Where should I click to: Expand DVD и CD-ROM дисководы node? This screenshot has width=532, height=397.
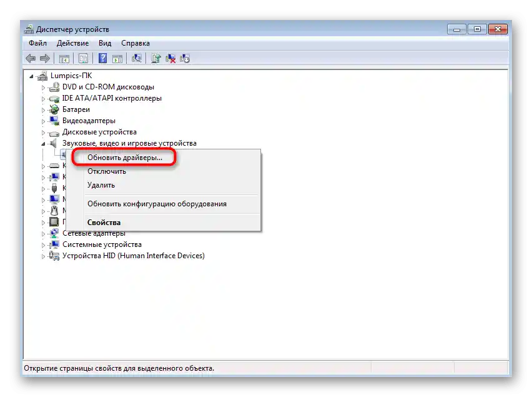pos(43,88)
